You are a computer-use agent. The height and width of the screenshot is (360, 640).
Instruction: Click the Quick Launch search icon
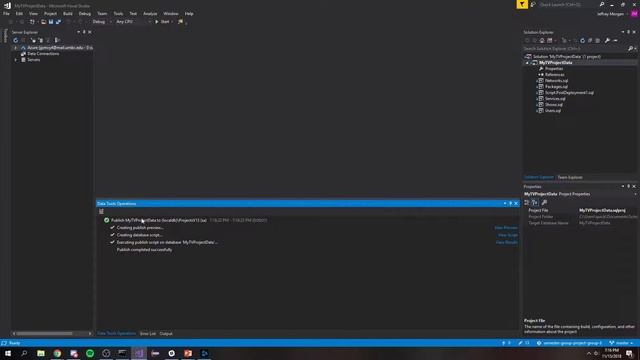tap(602, 4)
